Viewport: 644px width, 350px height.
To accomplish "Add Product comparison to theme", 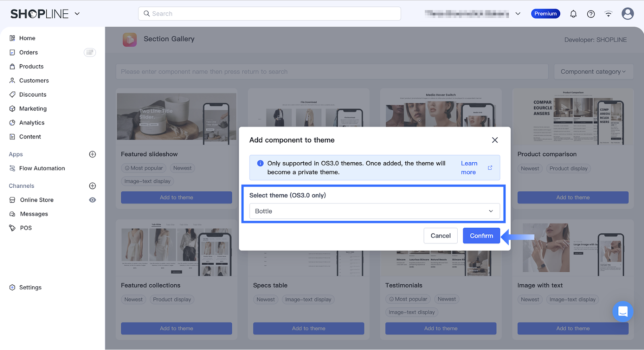I will pyautogui.click(x=573, y=197).
